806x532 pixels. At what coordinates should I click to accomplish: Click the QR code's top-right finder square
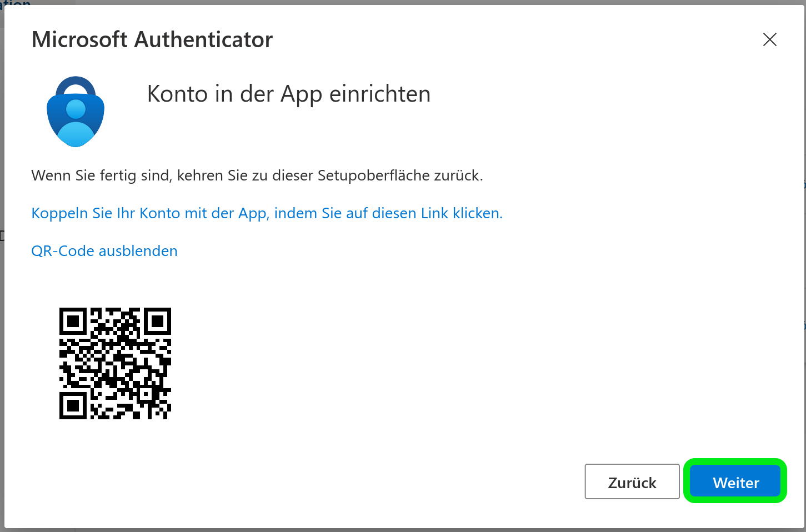(157, 322)
